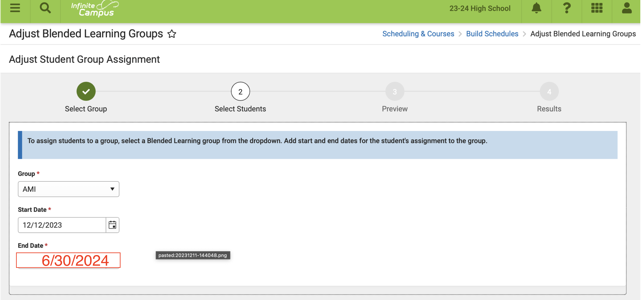The image size is (644, 300).
Task: Go back to the completed Select Group step
Action: (86, 91)
